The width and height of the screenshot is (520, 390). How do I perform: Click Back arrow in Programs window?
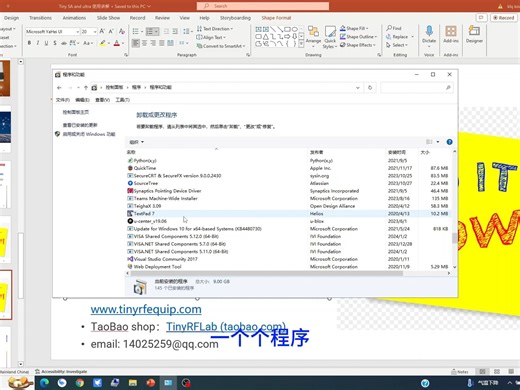point(59,88)
